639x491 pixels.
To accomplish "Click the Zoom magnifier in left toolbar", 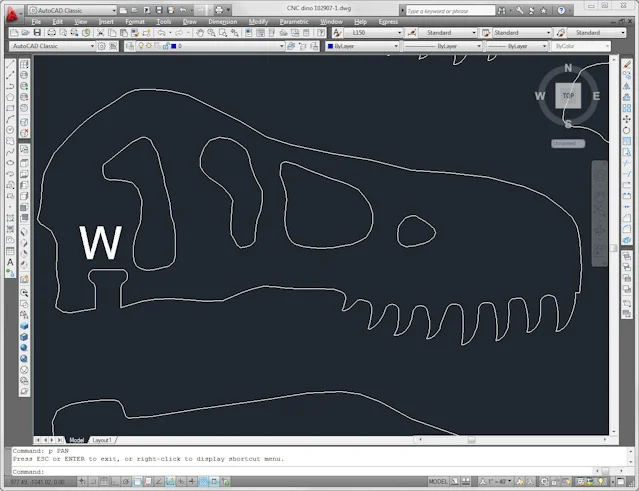I will click(24, 293).
